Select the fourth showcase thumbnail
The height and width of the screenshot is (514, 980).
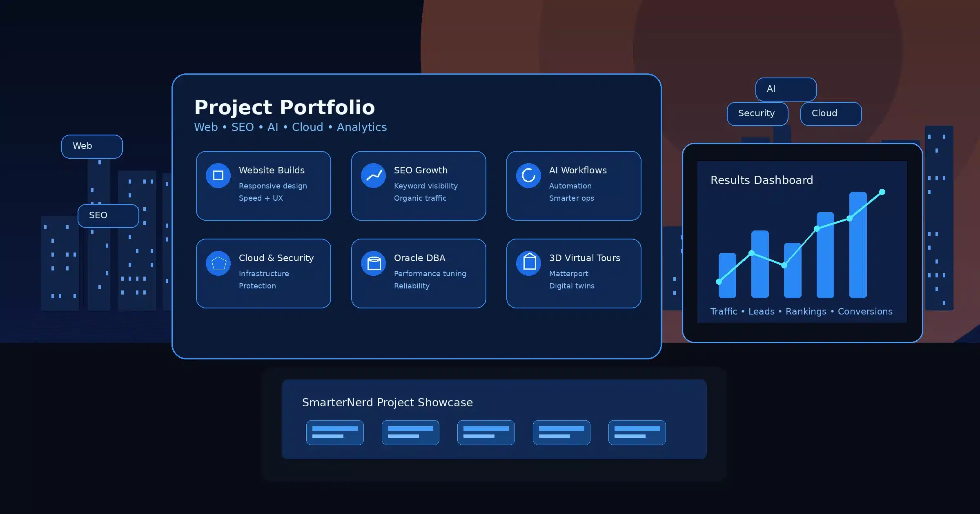[x=561, y=432]
